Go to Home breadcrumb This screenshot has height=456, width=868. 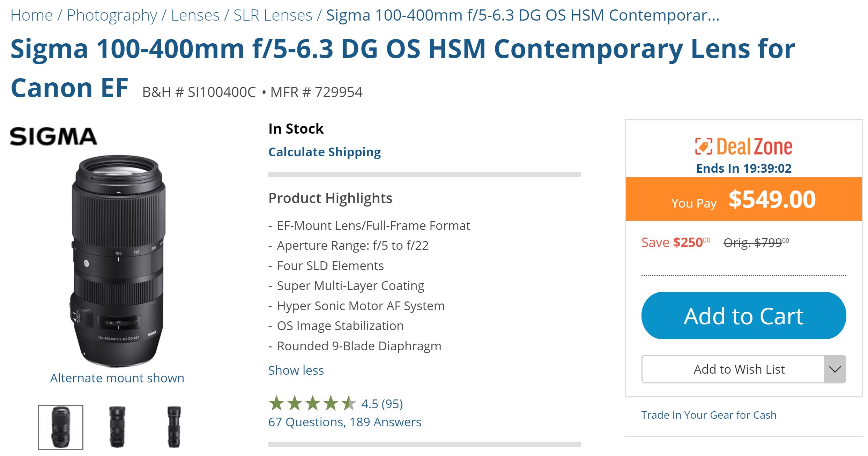pos(32,15)
